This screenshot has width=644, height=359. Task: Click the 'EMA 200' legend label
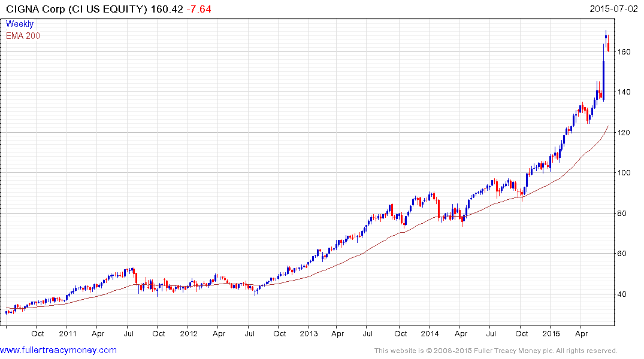click(23, 36)
